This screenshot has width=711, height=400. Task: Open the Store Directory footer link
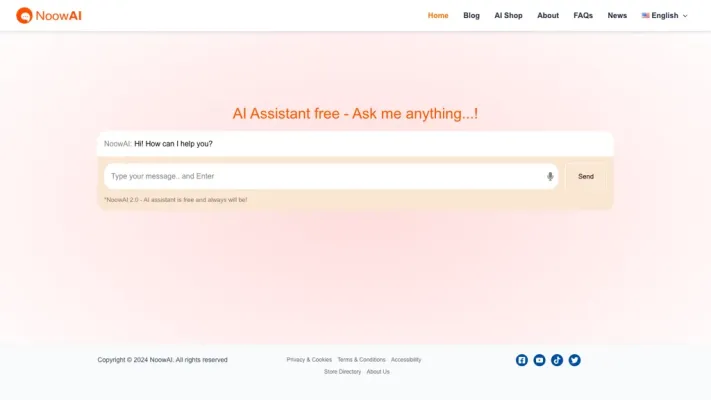342,371
